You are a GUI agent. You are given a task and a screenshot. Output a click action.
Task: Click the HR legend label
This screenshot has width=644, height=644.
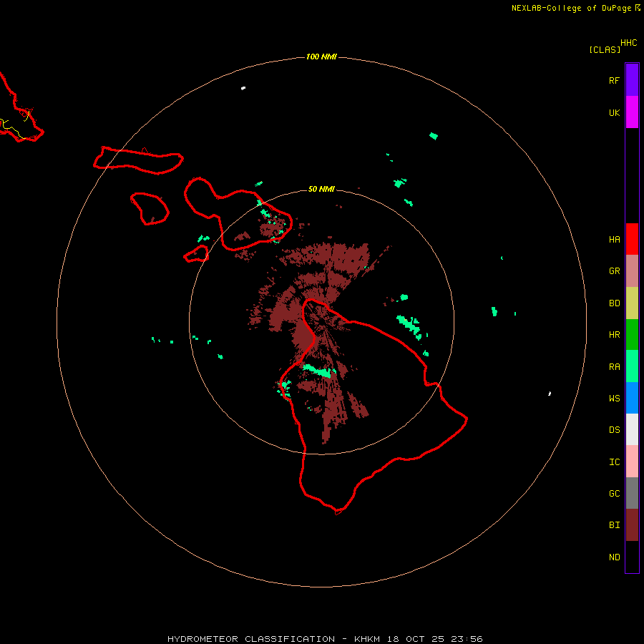coord(614,335)
